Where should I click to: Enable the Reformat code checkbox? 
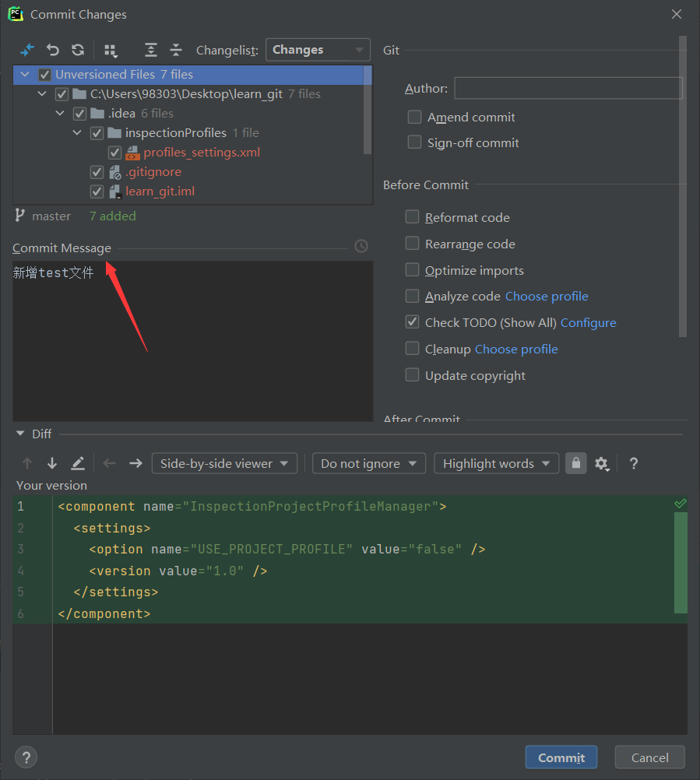pyautogui.click(x=413, y=217)
